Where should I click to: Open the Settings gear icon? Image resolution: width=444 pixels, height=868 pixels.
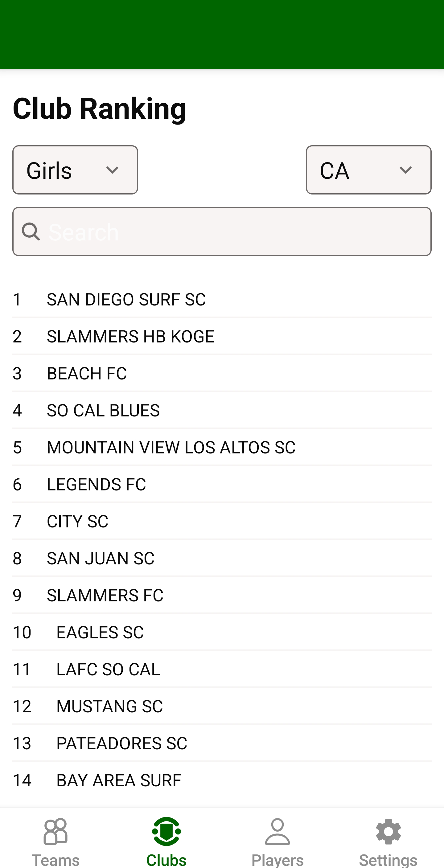[388, 831]
